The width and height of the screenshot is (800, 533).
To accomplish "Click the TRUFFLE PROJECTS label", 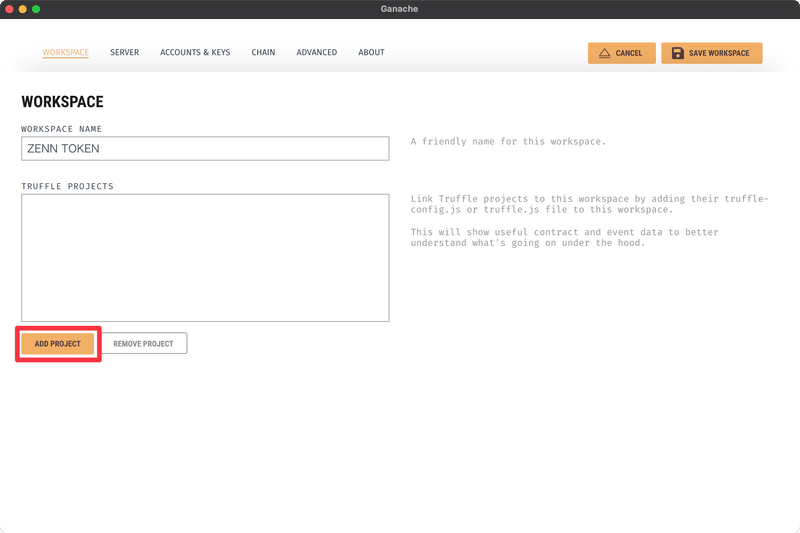I will pyautogui.click(x=67, y=186).
